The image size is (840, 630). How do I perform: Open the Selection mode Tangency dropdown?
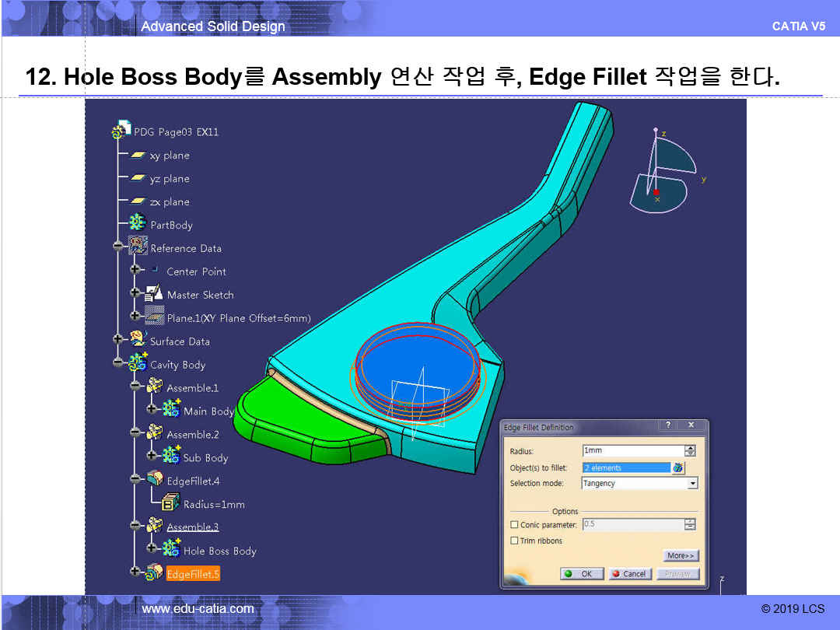[692, 483]
